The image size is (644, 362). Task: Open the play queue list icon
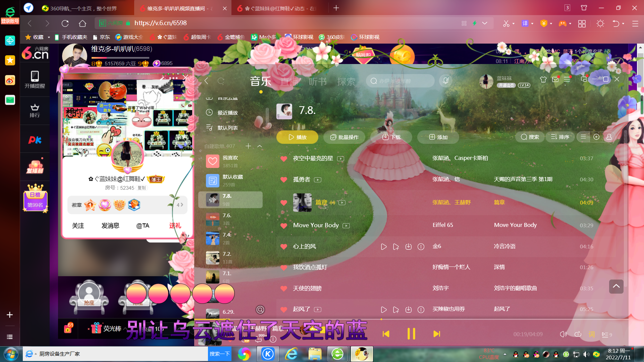(x=607, y=335)
